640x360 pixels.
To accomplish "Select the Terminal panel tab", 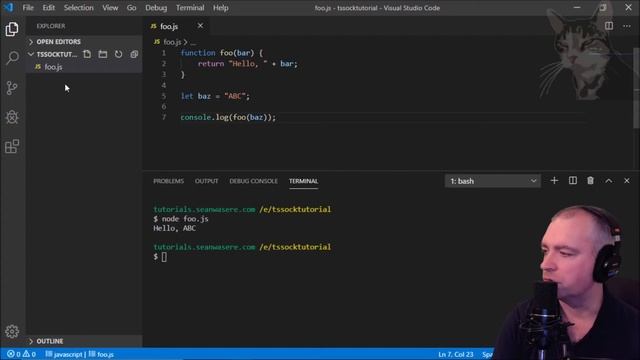I will click(x=303, y=181).
